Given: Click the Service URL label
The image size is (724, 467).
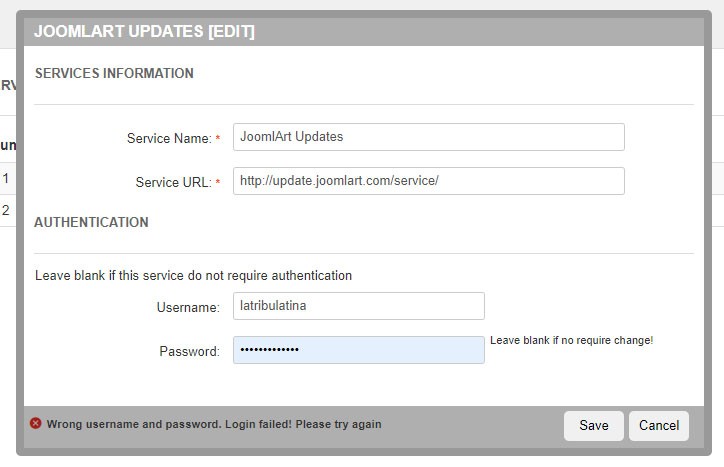Looking at the screenshot, I should [172, 182].
